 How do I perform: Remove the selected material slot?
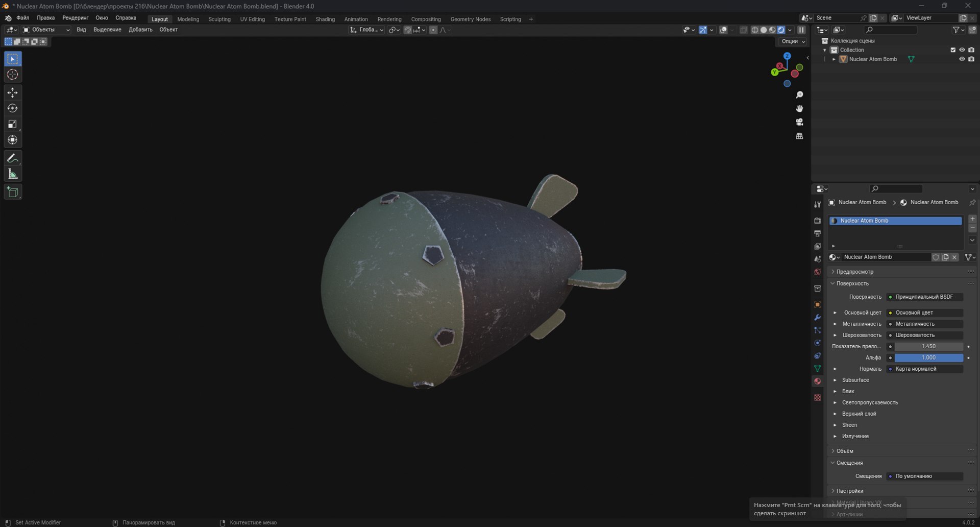(x=972, y=228)
